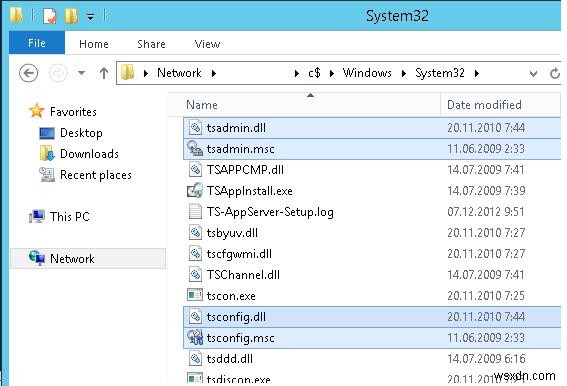
Task: Click the tsddd.dll file icon
Action: 195,358
